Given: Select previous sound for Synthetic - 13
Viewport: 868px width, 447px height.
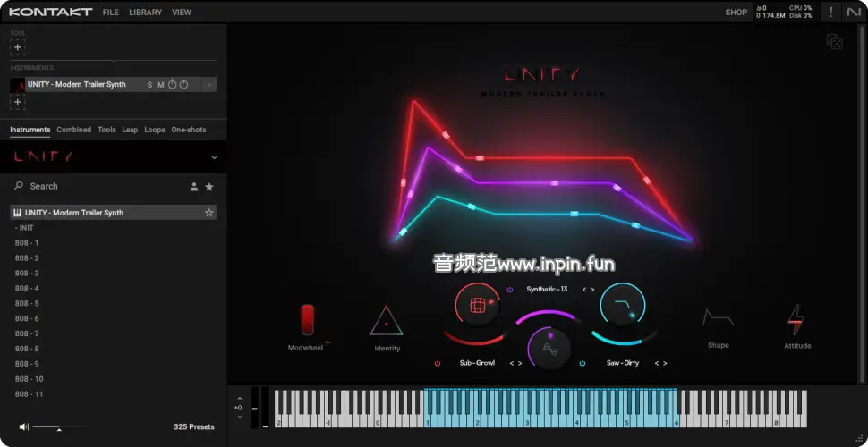Looking at the screenshot, I should [x=584, y=290].
